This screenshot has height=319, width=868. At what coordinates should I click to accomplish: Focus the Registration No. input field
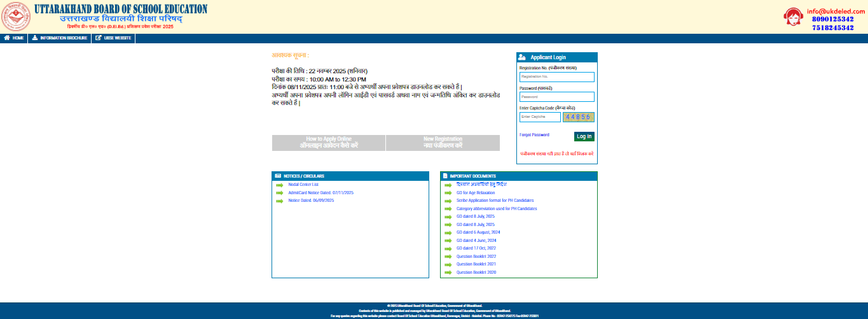[556, 76]
